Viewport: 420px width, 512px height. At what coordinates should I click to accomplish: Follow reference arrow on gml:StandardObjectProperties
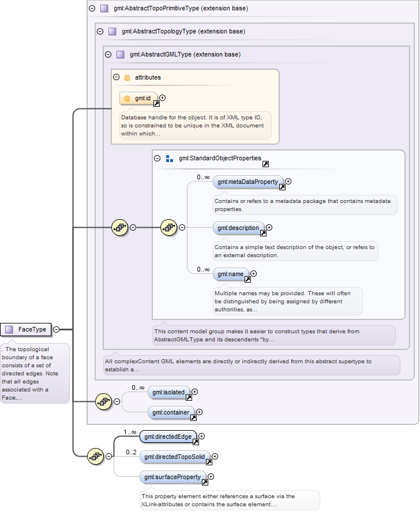click(266, 164)
